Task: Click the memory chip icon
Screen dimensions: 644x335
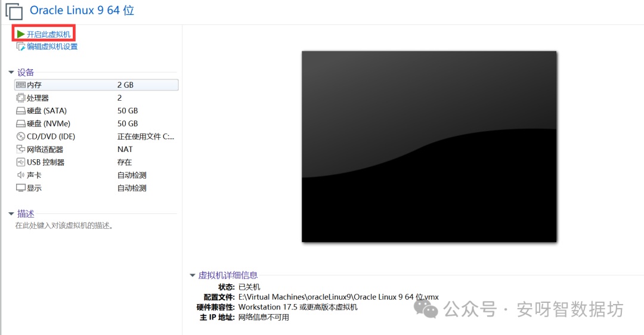Action: tap(20, 85)
